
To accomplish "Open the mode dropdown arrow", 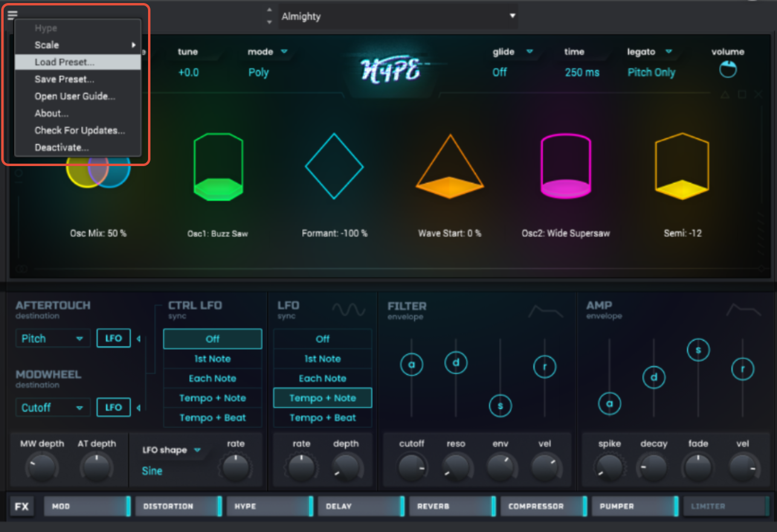I will 284,52.
